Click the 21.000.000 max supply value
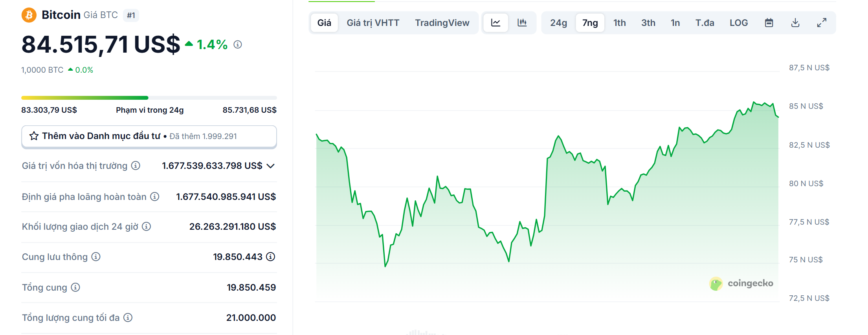The image size is (868, 335). (x=251, y=318)
